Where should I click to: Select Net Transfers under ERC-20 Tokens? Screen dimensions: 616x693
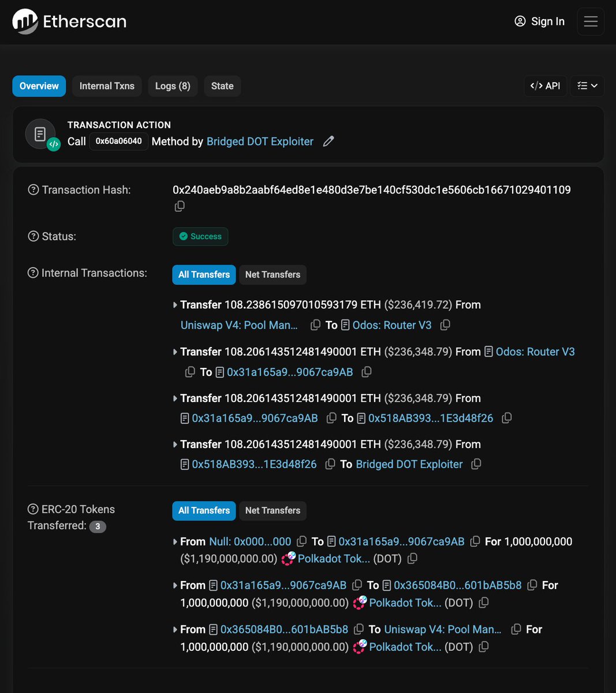pyautogui.click(x=272, y=511)
